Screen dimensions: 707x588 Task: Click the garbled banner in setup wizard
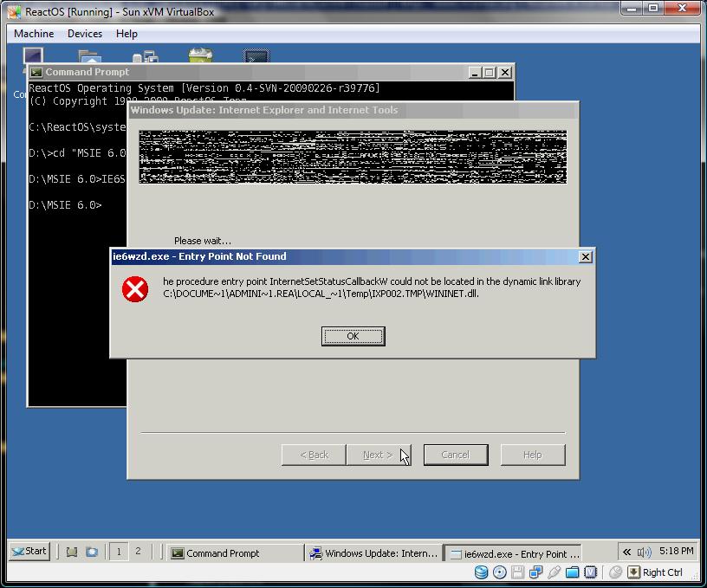(353, 157)
